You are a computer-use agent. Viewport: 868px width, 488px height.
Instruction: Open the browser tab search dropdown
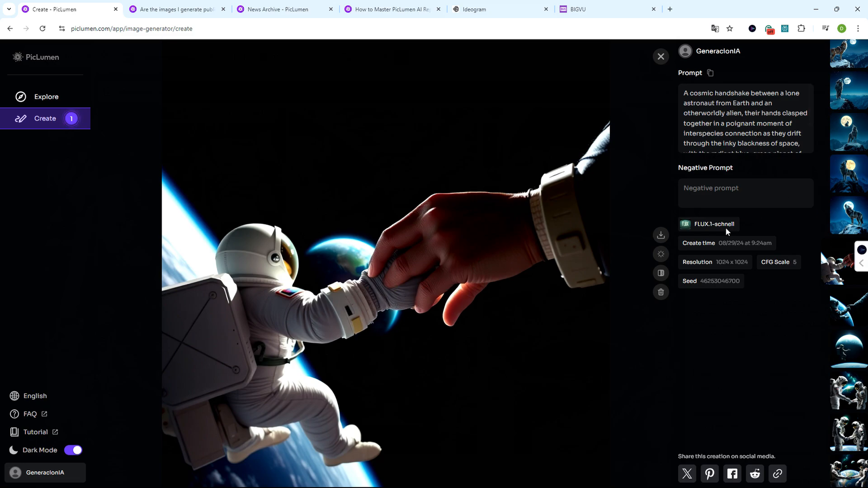9,9
